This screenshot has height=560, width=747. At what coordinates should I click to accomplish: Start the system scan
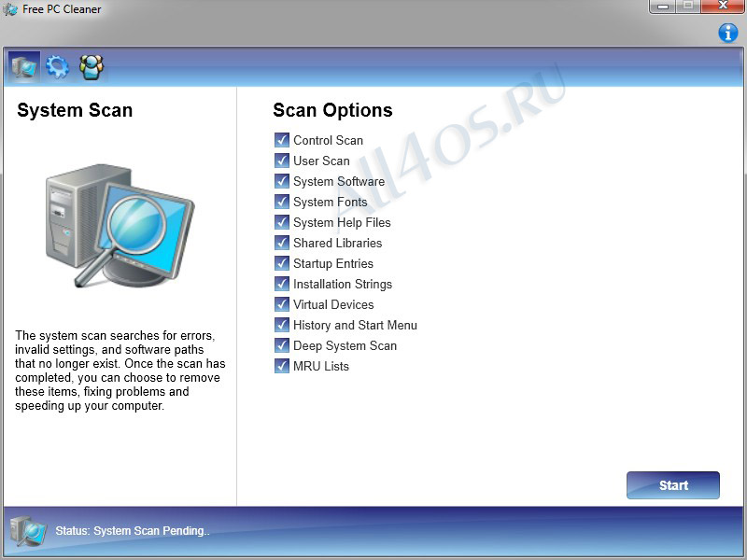pyautogui.click(x=673, y=485)
